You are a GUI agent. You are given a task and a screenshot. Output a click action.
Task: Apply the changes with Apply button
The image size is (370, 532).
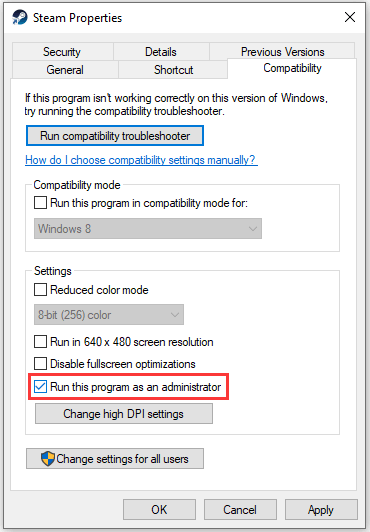(x=321, y=509)
